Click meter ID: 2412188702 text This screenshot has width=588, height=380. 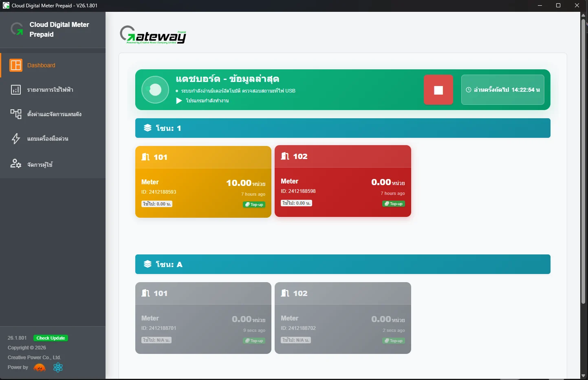(x=298, y=328)
